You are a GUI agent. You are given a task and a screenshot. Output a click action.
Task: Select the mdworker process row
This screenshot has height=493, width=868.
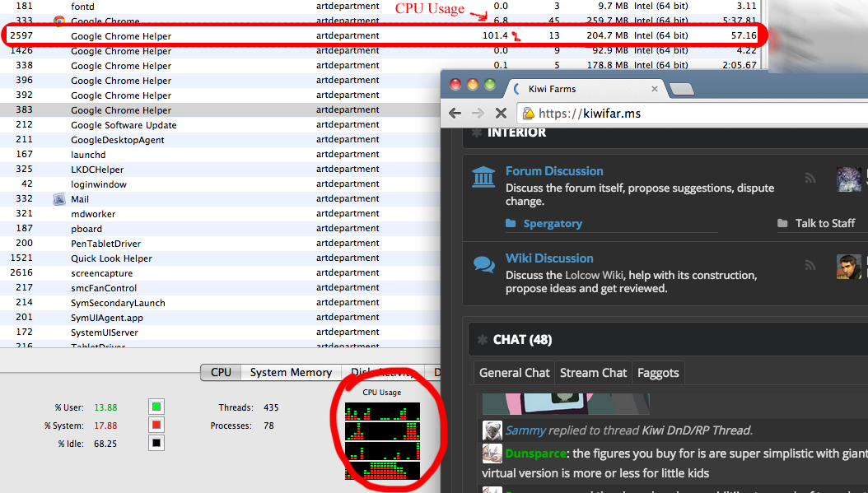point(221,213)
